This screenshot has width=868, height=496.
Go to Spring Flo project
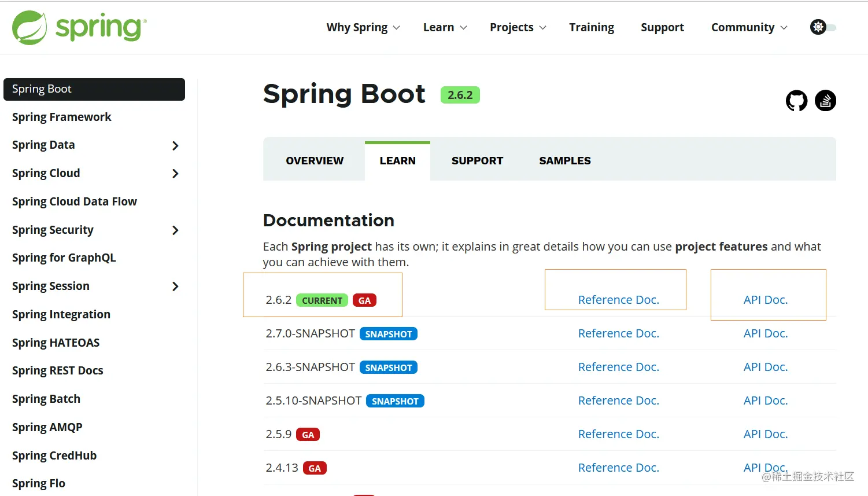point(39,483)
